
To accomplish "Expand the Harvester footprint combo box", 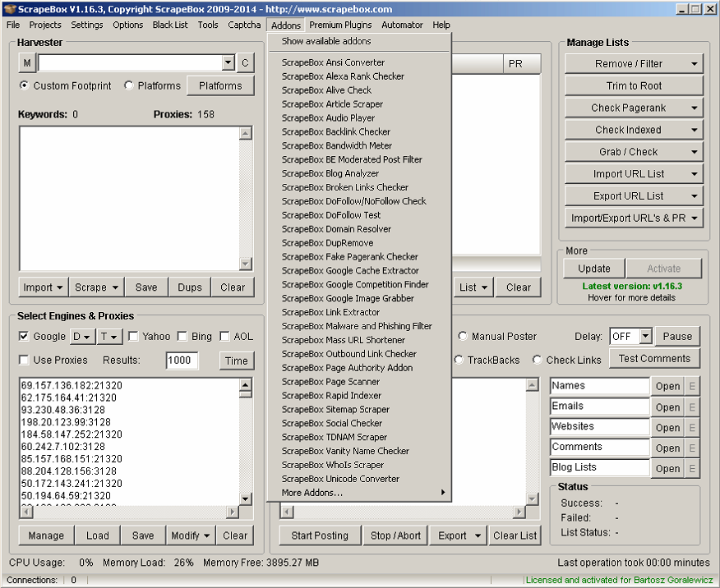I will point(228,62).
